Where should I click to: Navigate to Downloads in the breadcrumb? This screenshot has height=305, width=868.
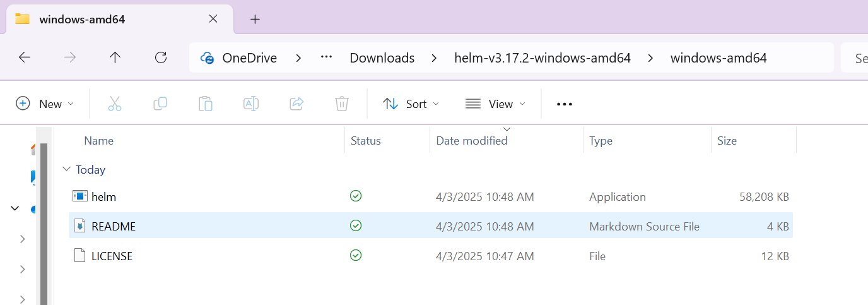(382, 58)
